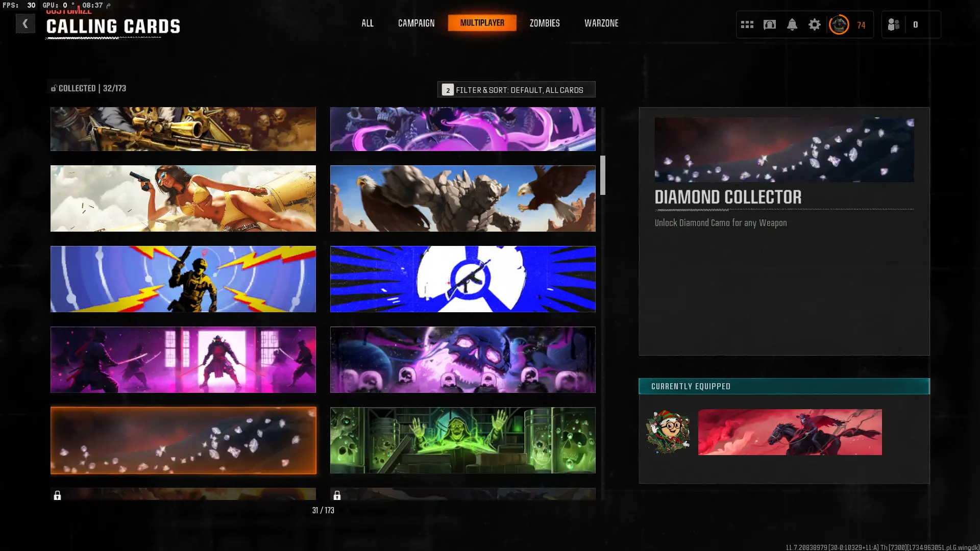
Task: Open the notifications bell
Action: point(792,24)
